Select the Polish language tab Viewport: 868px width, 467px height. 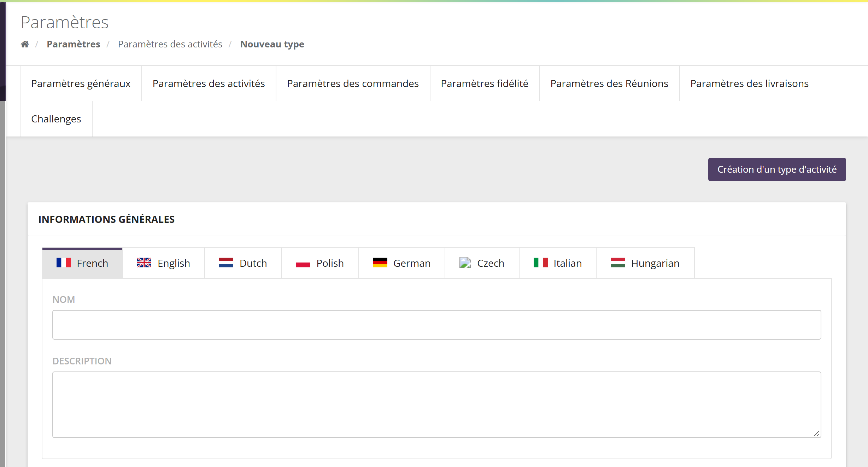click(320, 263)
